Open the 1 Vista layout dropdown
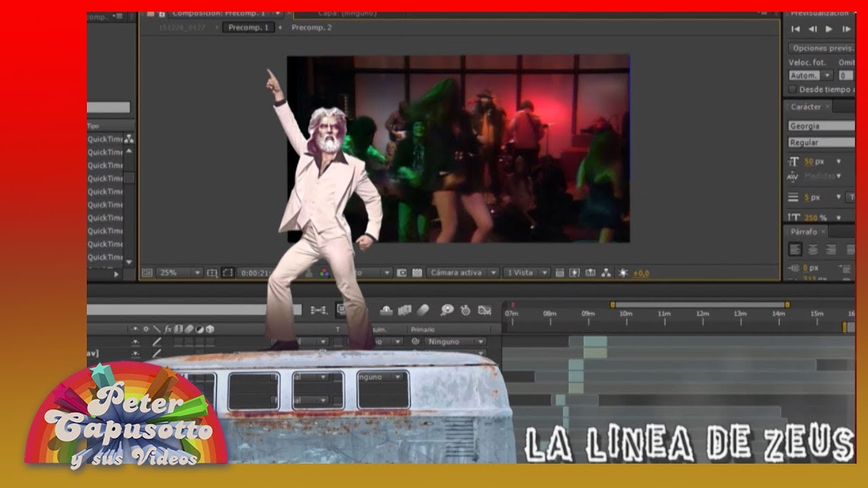The height and width of the screenshot is (488, 868). [x=526, y=272]
